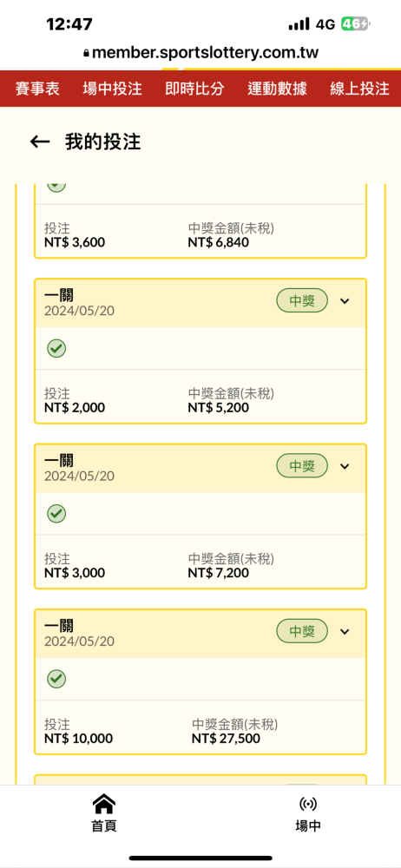Image resolution: width=401 pixels, height=868 pixels.
Task: Expand the NT$ 10,000 bet details chevron
Action: (x=345, y=632)
